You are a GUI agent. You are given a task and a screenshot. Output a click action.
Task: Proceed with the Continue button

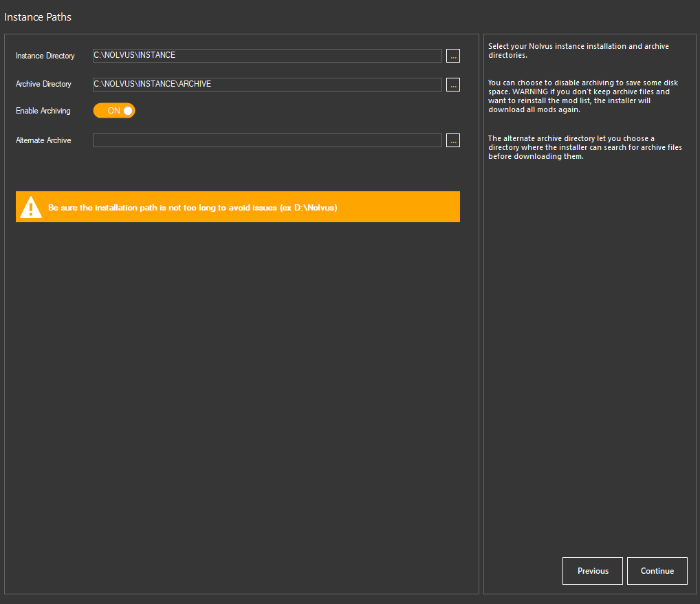(x=657, y=570)
